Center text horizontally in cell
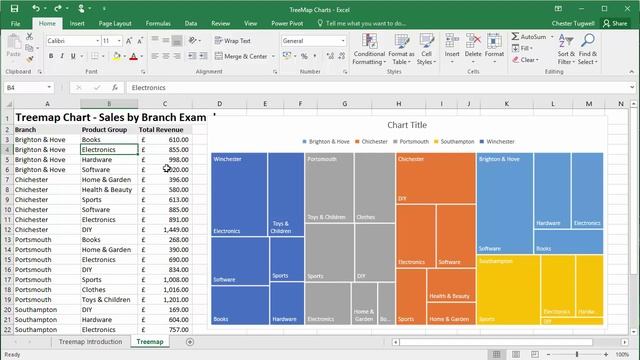Screen dimensions: 640x360 166,56
